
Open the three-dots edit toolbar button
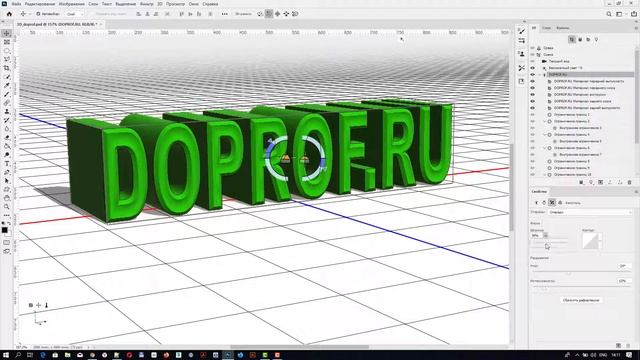pyautogui.click(x=7, y=215)
